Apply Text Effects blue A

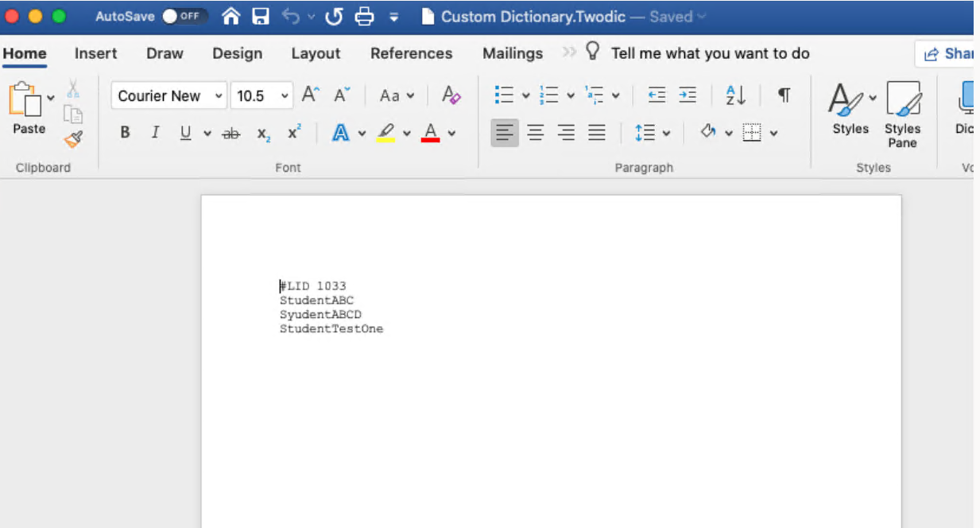click(340, 133)
